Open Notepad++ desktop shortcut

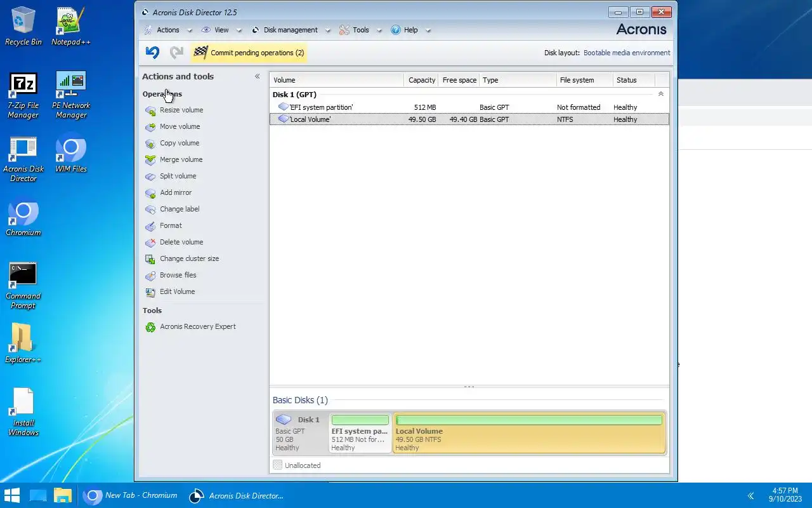71,26
